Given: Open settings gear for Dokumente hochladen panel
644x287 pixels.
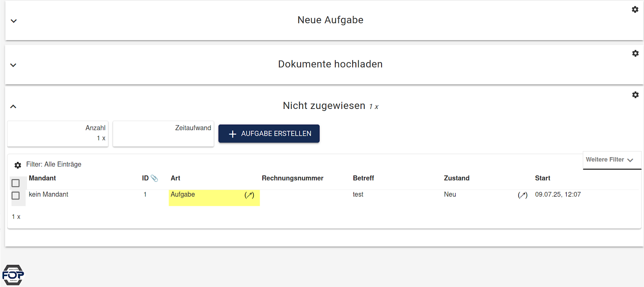Looking at the screenshot, I should 635,53.
